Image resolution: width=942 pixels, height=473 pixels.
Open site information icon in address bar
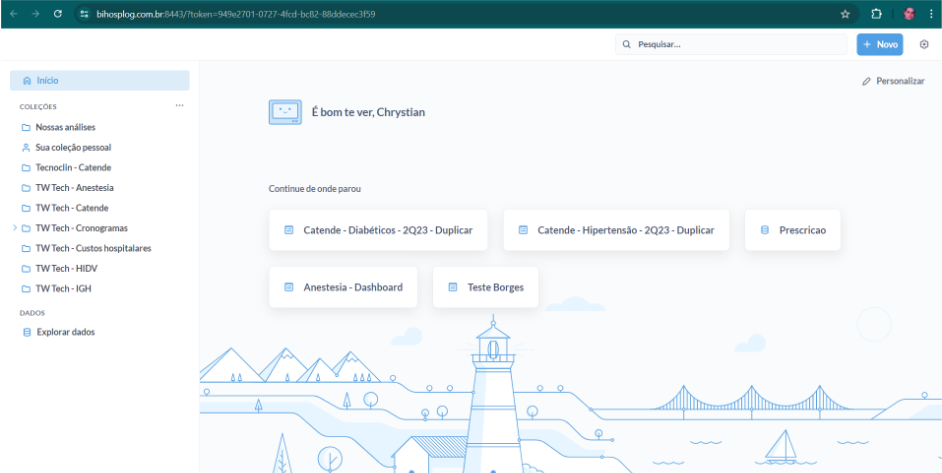pos(85,14)
